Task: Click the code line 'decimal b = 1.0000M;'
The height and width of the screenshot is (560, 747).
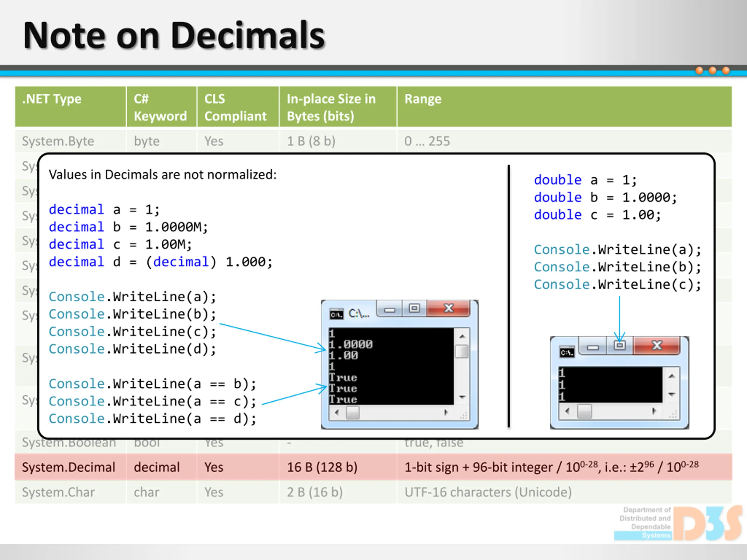Action: pos(128,227)
